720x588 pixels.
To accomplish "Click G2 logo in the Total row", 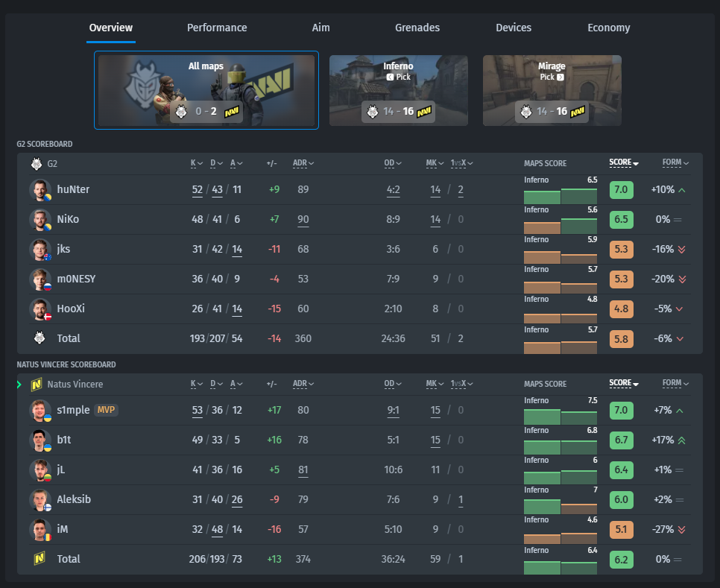I will (40, 338).
